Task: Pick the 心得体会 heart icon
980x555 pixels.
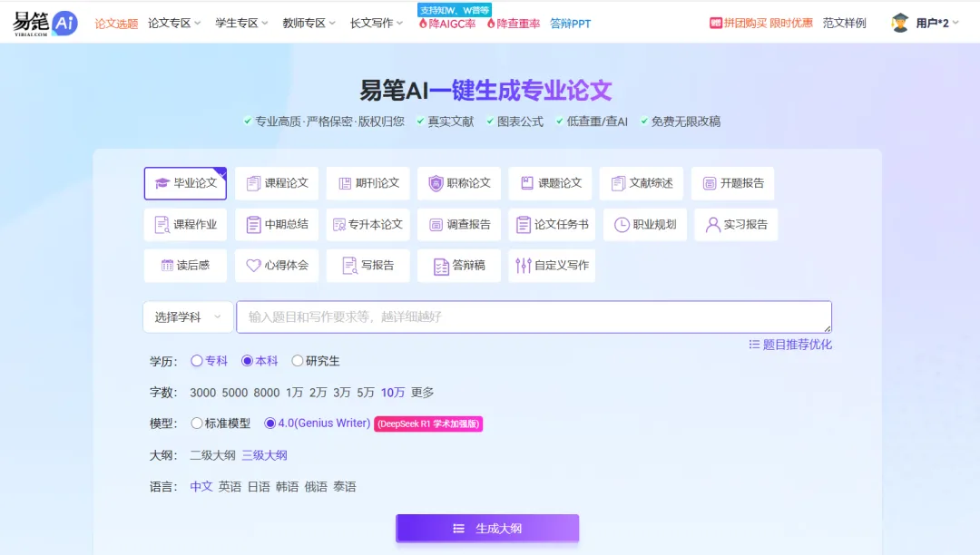Action: (253, 266)
